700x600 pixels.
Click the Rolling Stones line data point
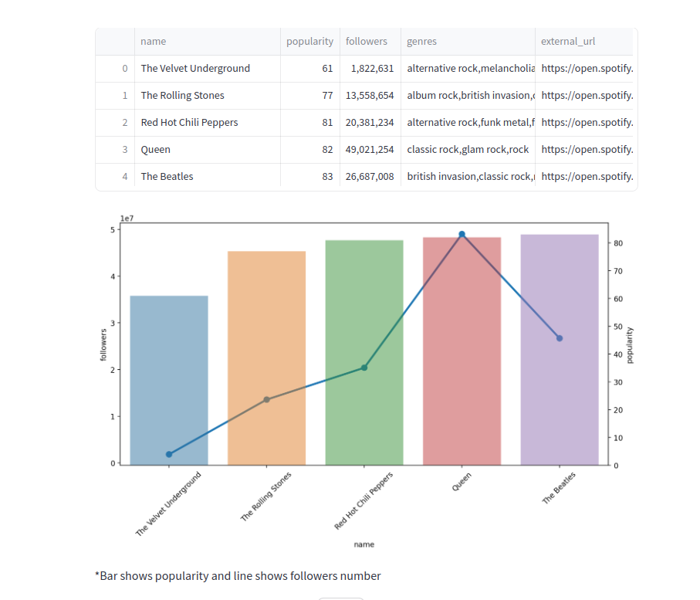pyautogui.click(x=266, y=399)
